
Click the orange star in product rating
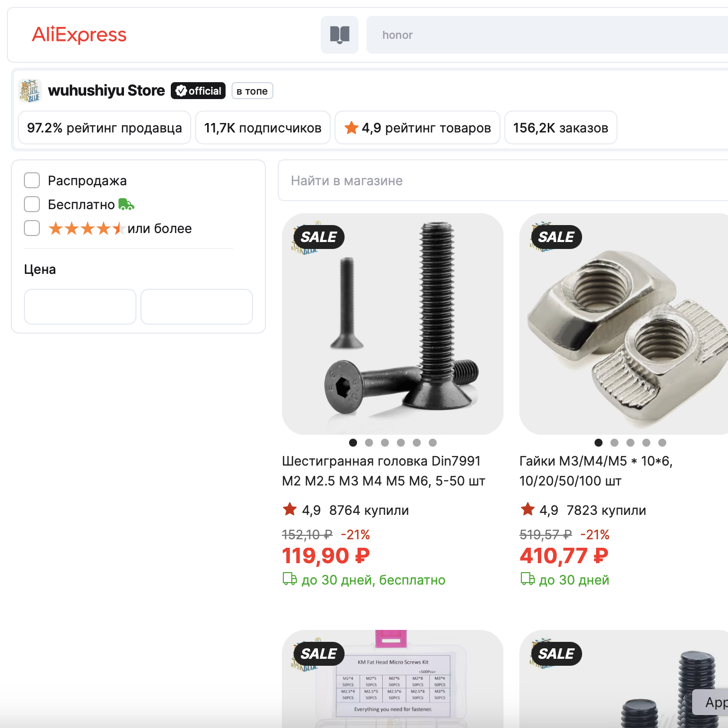pos(352,128)
